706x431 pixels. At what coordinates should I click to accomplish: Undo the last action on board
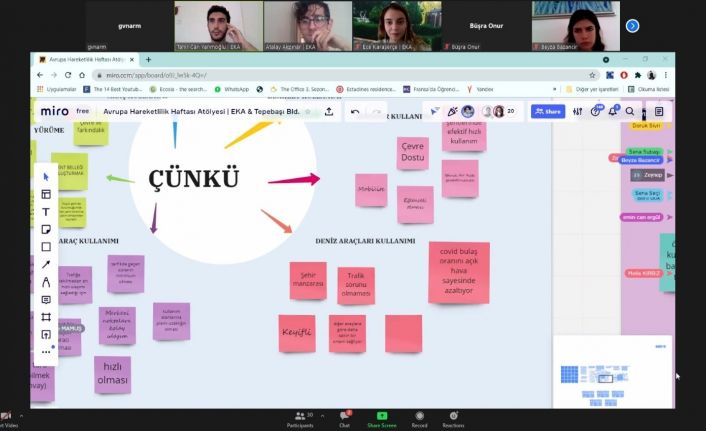pyautogui.click(x=355, y=112)
